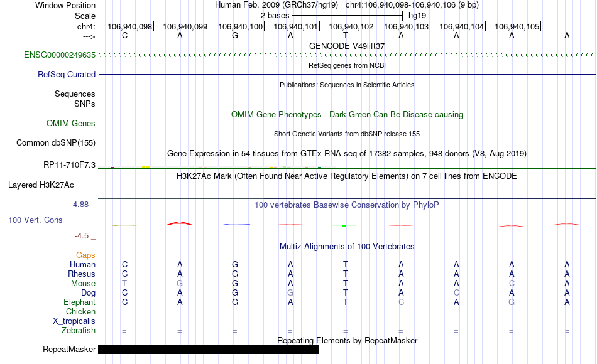Click the SNPs track label
This screenshot has width=597, height=364.
[x=85, y=104]
